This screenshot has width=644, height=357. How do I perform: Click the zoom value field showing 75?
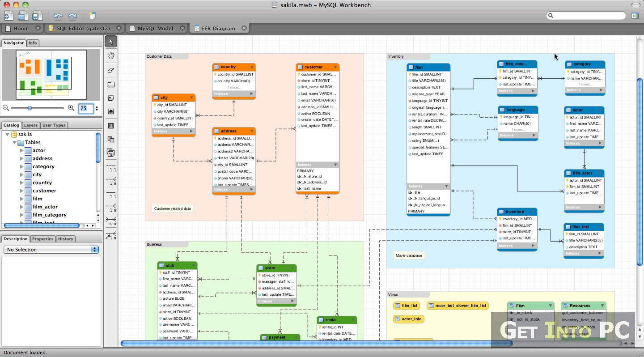tap(86, 108)
